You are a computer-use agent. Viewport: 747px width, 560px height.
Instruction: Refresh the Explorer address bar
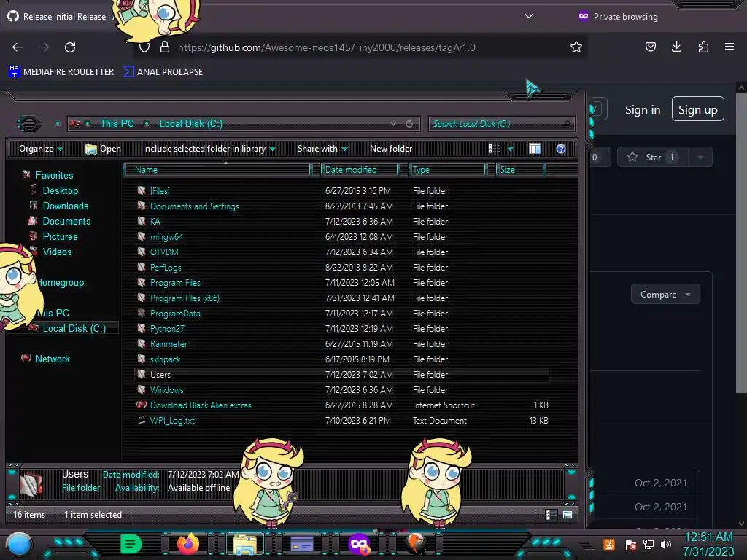(409, 124)
